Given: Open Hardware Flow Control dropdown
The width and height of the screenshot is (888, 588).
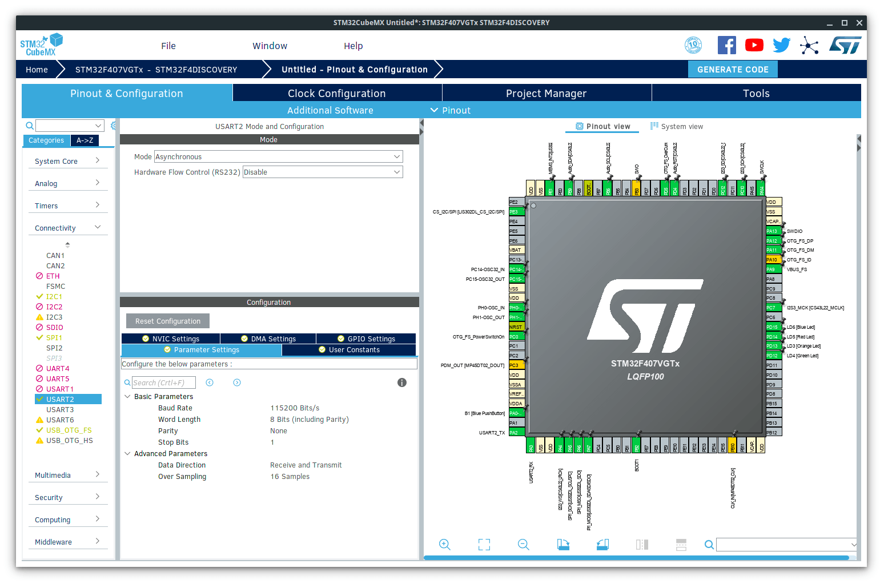Looking at the screenshot, I should click(x=323, y=172).
